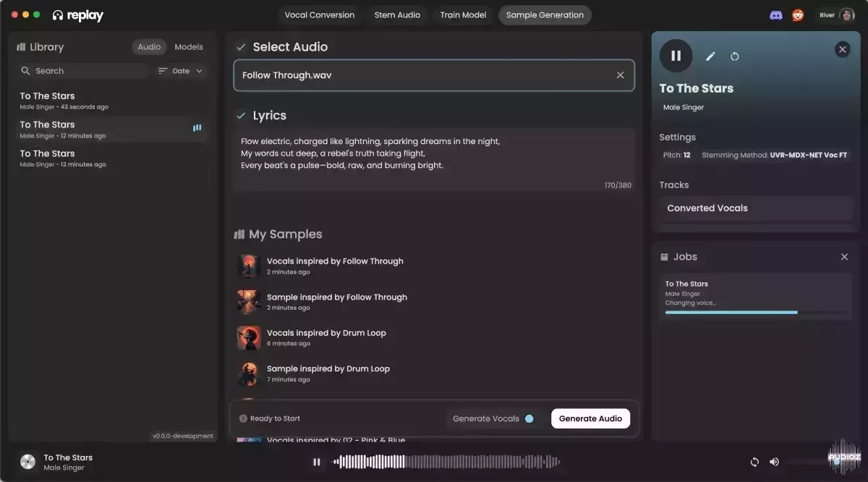Click the library Search field
Screen dimensions: 868x482
tap(83, 71)
